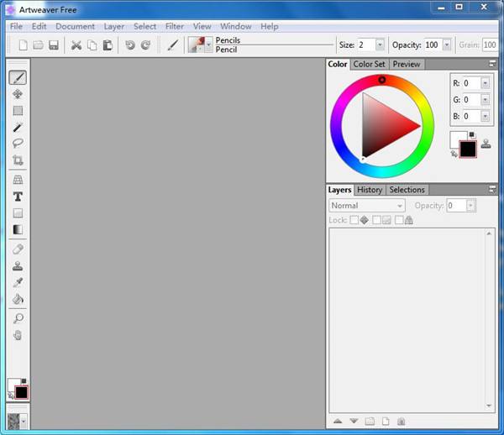The height and width of the screenshot is (435, 504).
Task: Select the Hand pan tool
Action: click(x=18, y=335)
